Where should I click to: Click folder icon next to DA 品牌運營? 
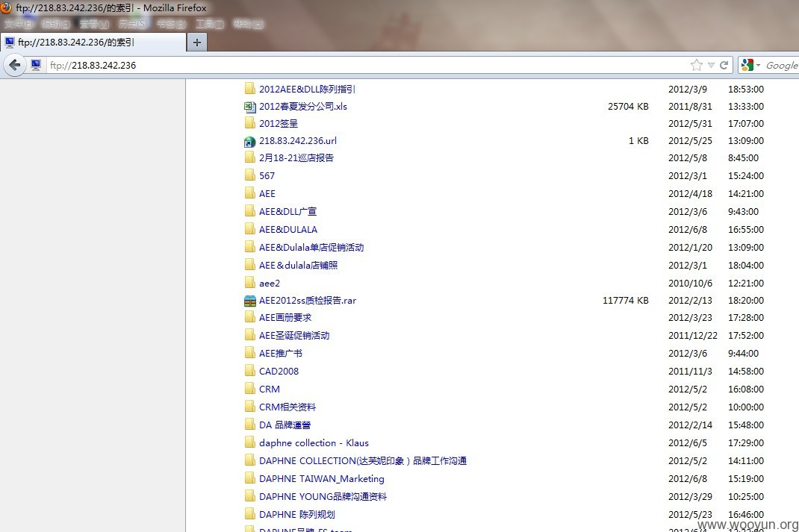pyautogui.click(x=249, y=425)
